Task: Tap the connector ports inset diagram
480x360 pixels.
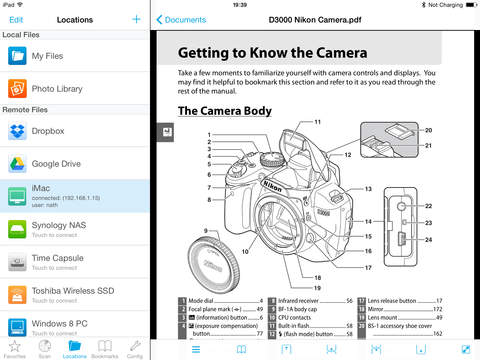Action: (400, 226)
